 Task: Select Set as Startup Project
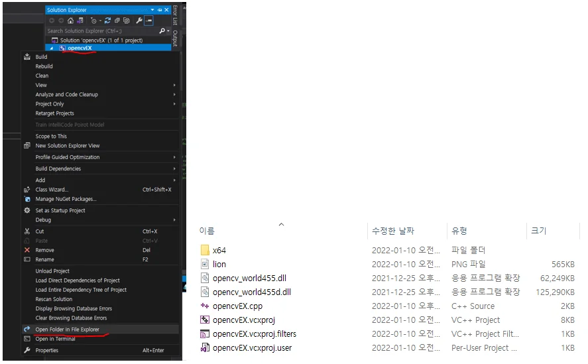coord(60,211)
